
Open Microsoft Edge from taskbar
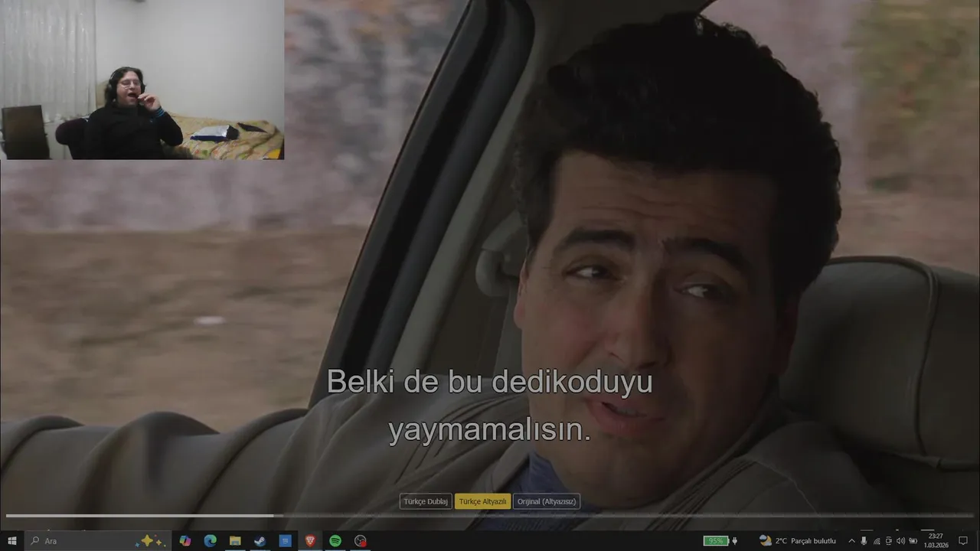[x=210, y=541]
